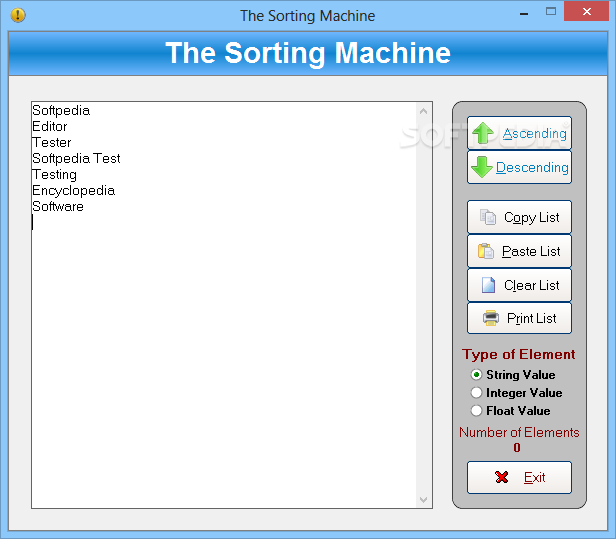This screenshot has width=616, height=539.
Task: Click the Copy List label
Action: point(532,218)
